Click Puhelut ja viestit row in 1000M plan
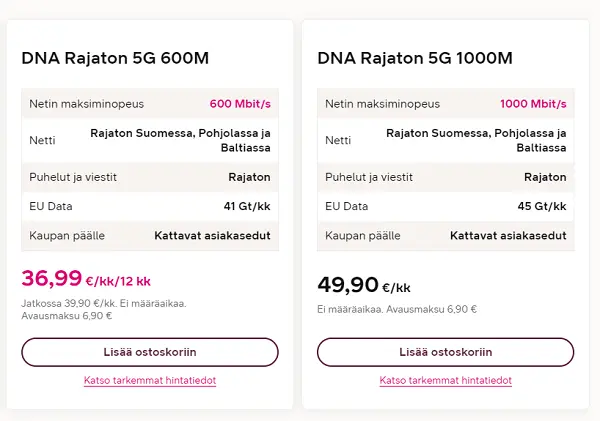 (x=445, y=177)
